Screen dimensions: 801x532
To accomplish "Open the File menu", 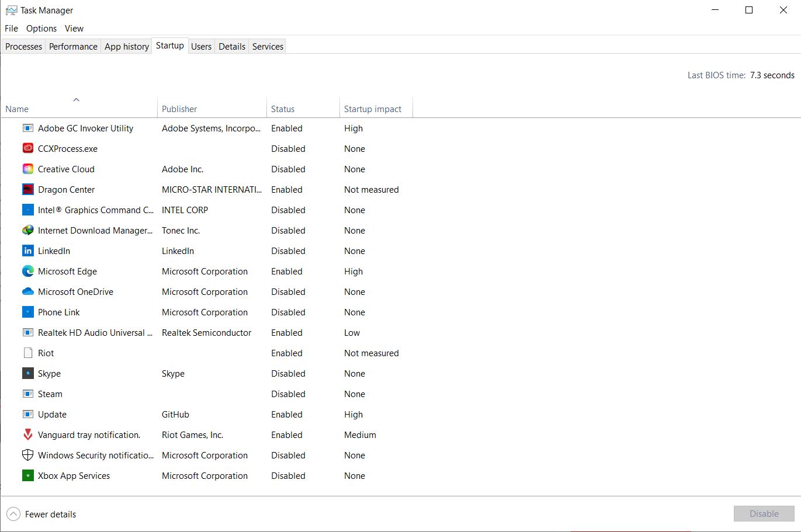I will [11, 28].
